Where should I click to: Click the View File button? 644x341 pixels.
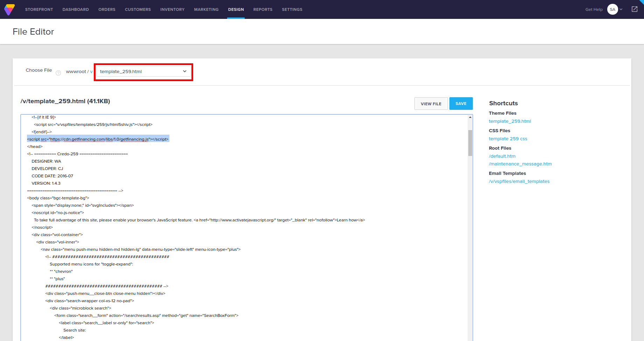pyautogui.click(x=431, y=104)
